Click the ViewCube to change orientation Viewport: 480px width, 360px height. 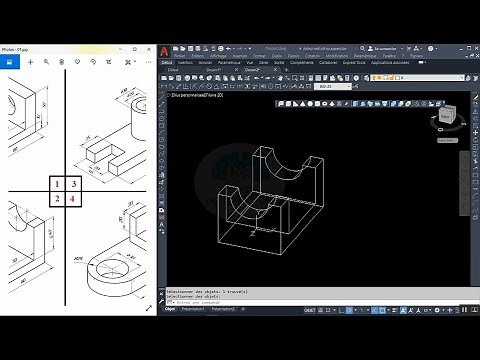(447, 115)
